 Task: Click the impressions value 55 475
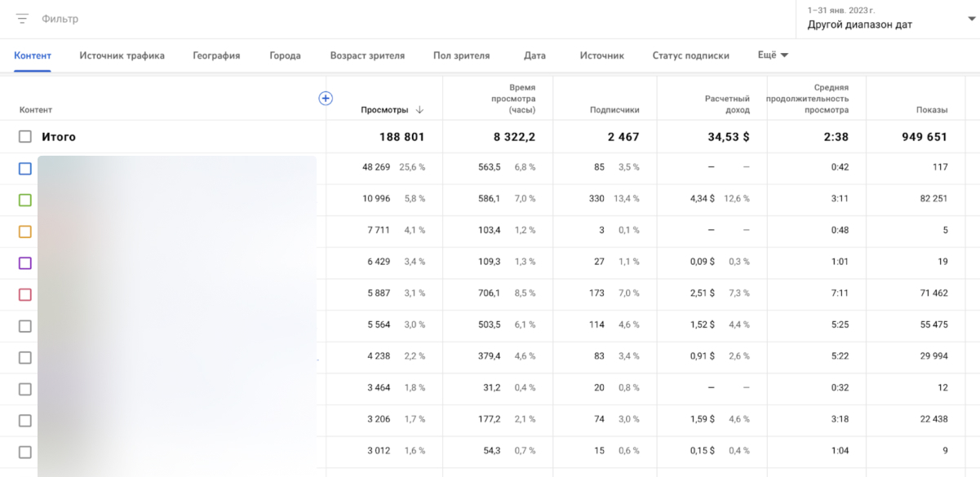932,325
